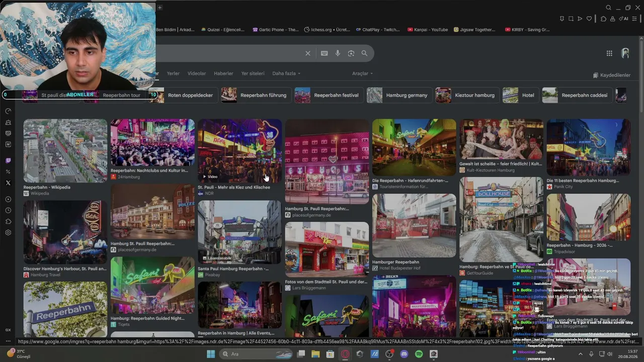Open the Opera AI toolbar button
Image resolution: width=644 pixels, height=362 pixels.
624,19
